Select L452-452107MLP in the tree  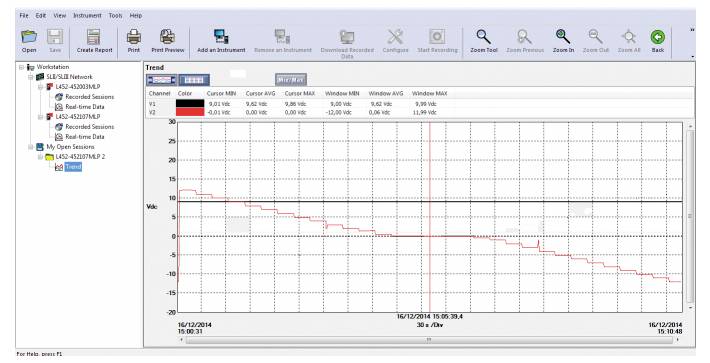(77, 117)
